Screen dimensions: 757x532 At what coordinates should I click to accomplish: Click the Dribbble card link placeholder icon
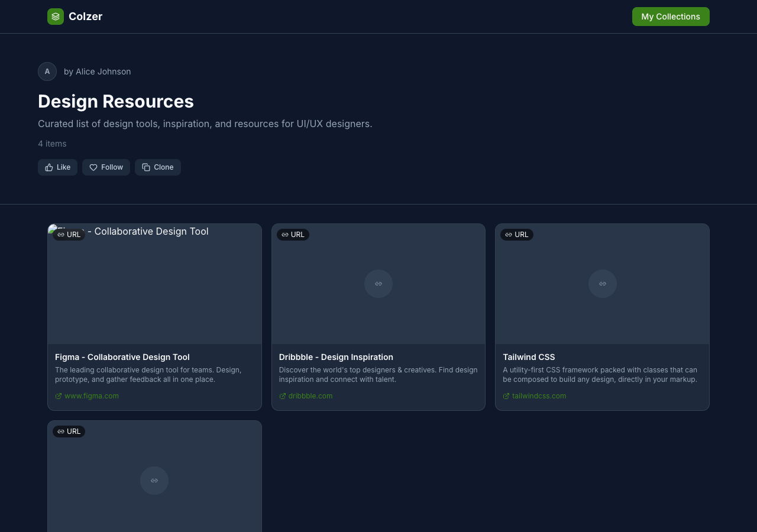coord(378,284)
